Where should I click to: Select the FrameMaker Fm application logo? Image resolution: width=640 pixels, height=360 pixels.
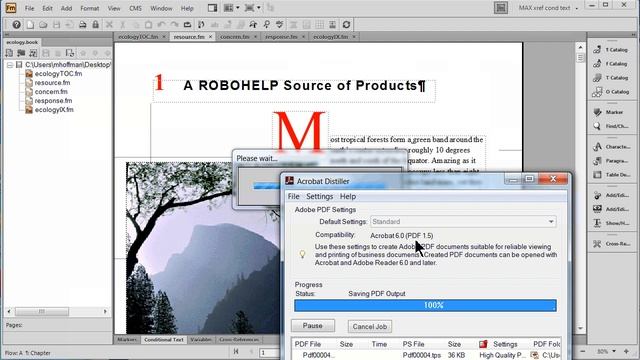tap(11, 8)
